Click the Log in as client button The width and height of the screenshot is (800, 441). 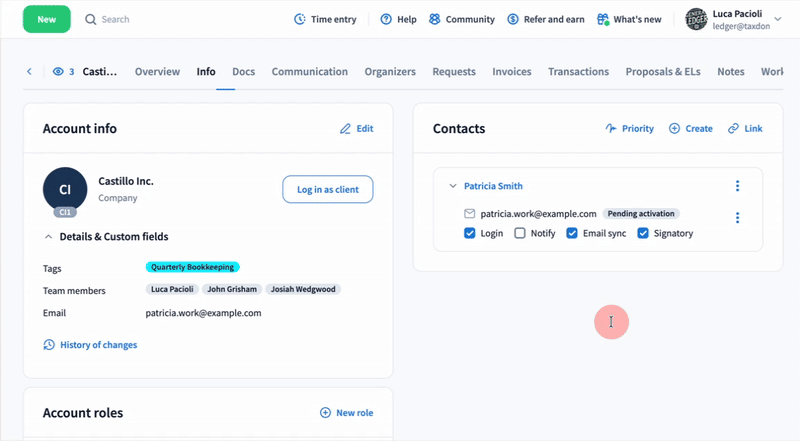tap(328, 189)
